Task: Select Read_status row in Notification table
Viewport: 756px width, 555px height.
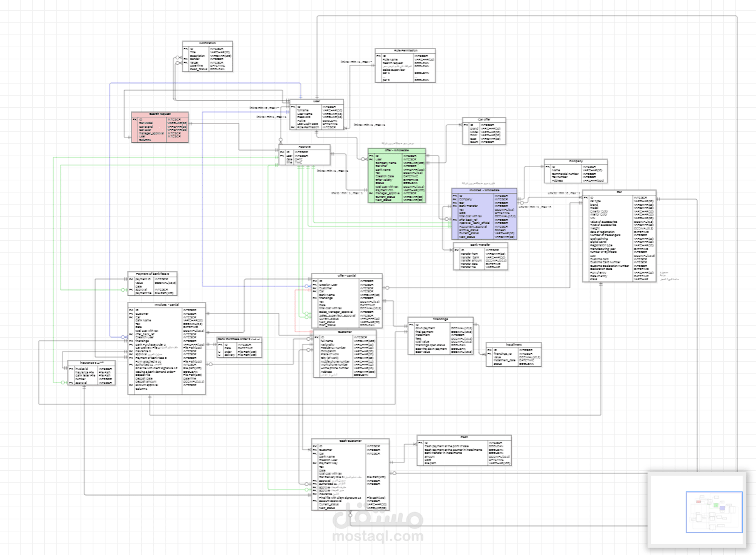Action: pyautogui.click(x=207, y=70)
